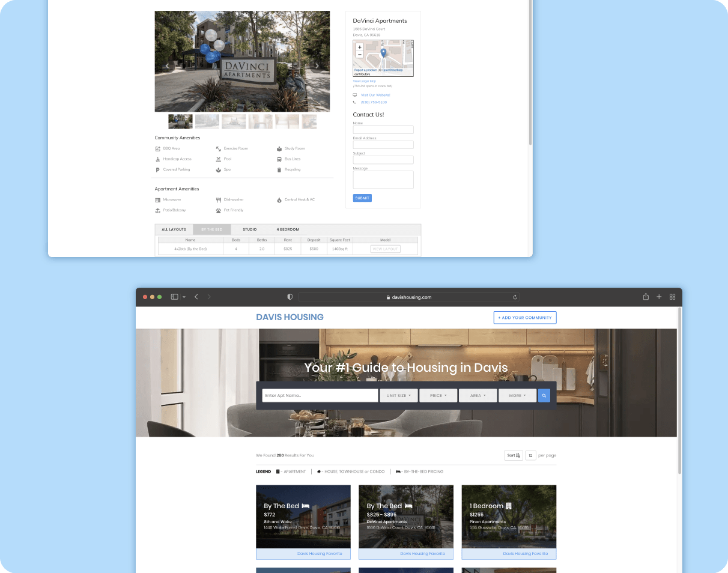Click the SUBMIT button on the contact form
The width and height of the screenshot is (728, 573).
coord(362,198)
